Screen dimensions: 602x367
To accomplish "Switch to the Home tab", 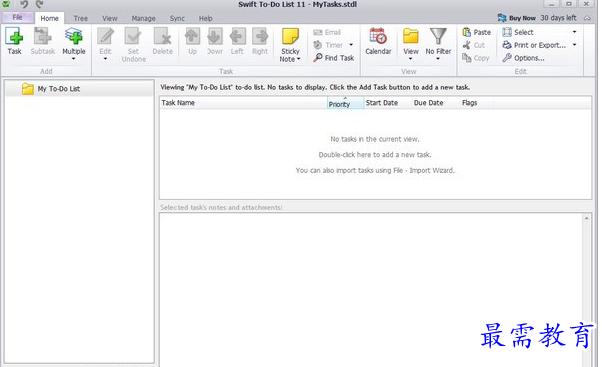I will pos(50,18).
